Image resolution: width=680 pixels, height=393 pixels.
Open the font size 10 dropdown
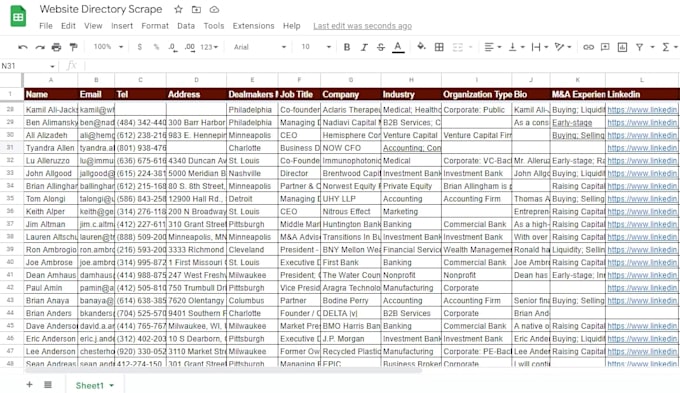316,47
